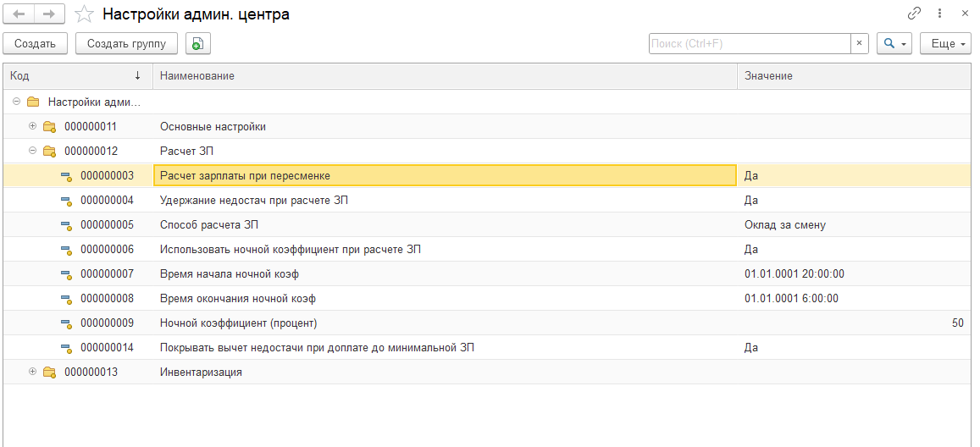
Task: Click the Создать button
Action: click(x=35, y=44)
